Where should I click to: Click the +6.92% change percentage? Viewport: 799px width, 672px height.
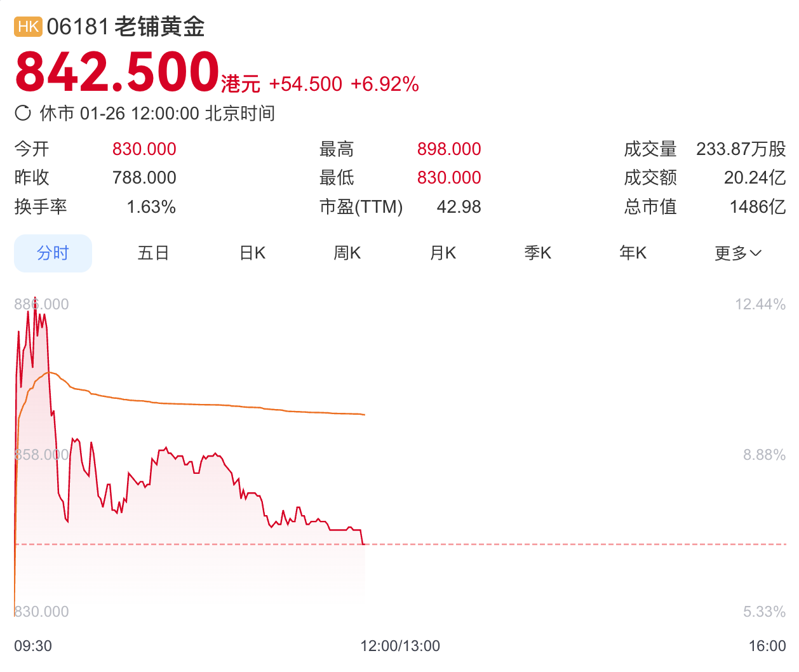click(x=385, y=84)
